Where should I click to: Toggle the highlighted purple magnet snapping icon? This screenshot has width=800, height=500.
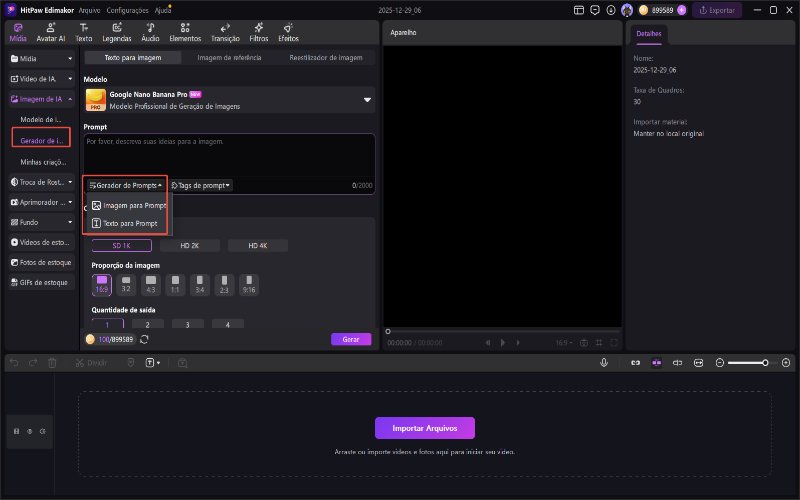point(657,363)
